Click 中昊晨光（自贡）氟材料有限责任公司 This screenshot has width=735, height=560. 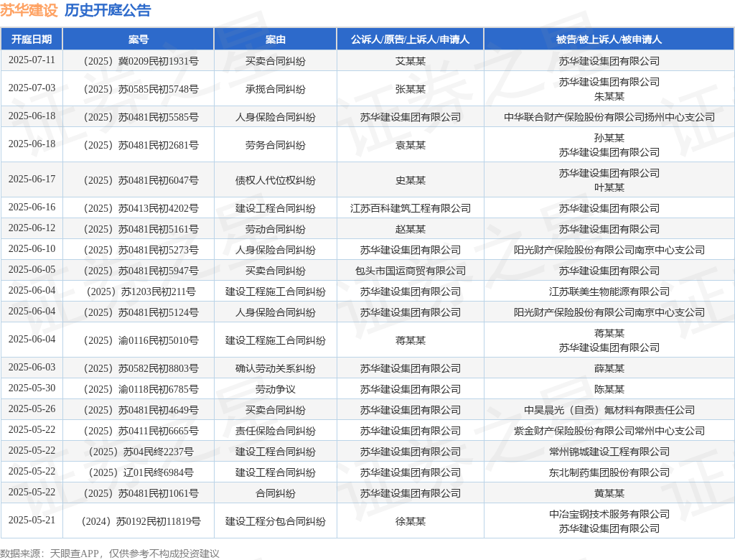tap(609, 410)
